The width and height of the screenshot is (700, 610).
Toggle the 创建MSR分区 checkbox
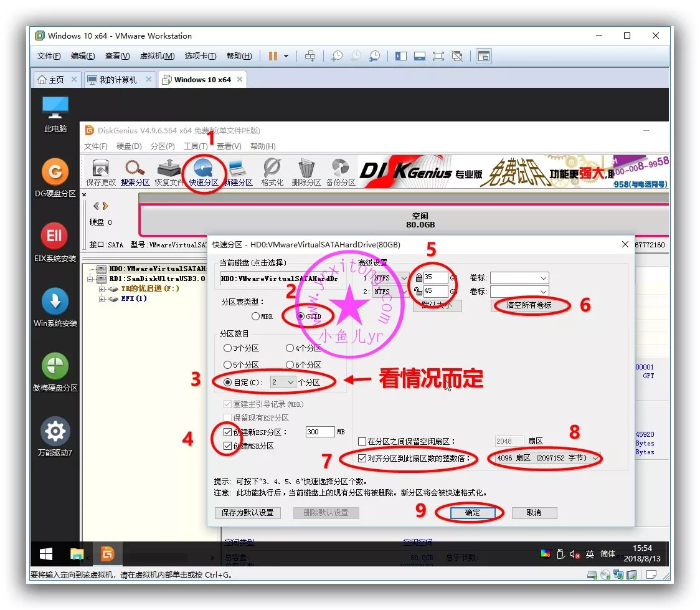click(228, 446)
